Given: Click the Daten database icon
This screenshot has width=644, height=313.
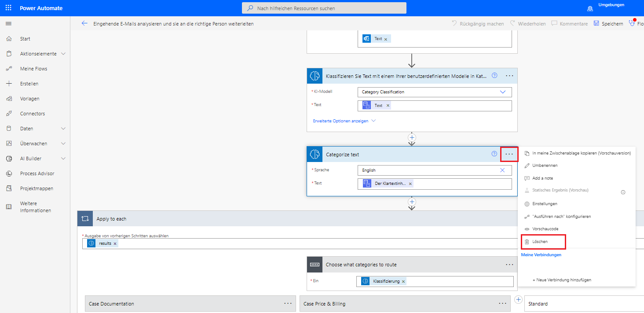Looking at the screenshot, I should point(9,129).
